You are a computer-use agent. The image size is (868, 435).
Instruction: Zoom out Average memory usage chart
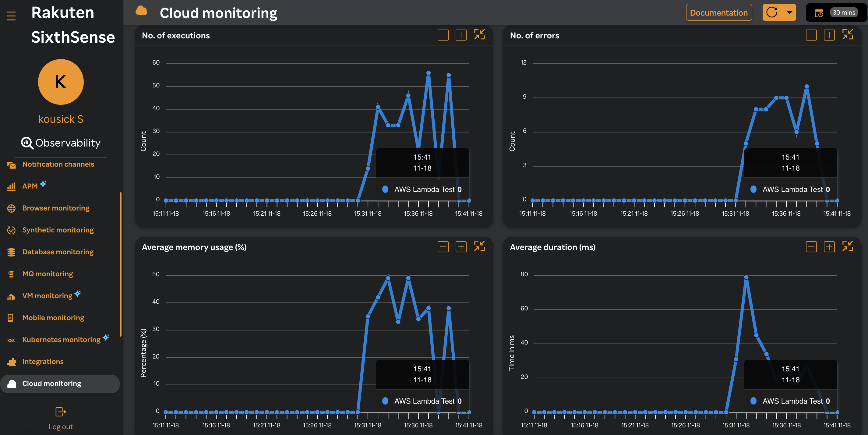coord(443,247)
